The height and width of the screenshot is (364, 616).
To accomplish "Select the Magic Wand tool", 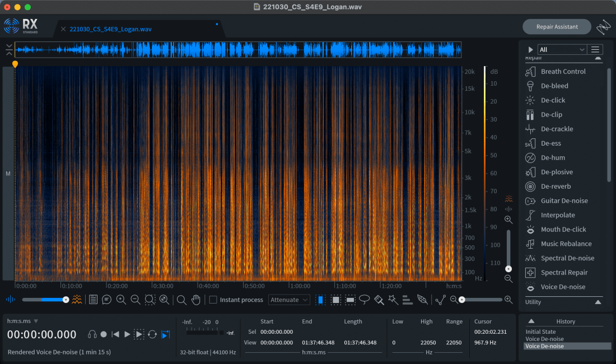I will click(393, 300).
